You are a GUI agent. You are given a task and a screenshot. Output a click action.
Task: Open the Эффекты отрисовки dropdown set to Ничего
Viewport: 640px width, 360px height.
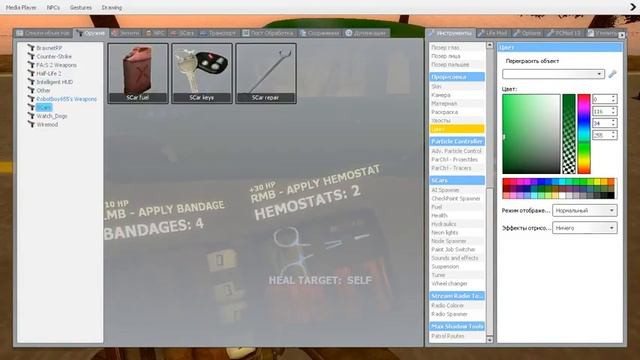[x=584, y=228]
